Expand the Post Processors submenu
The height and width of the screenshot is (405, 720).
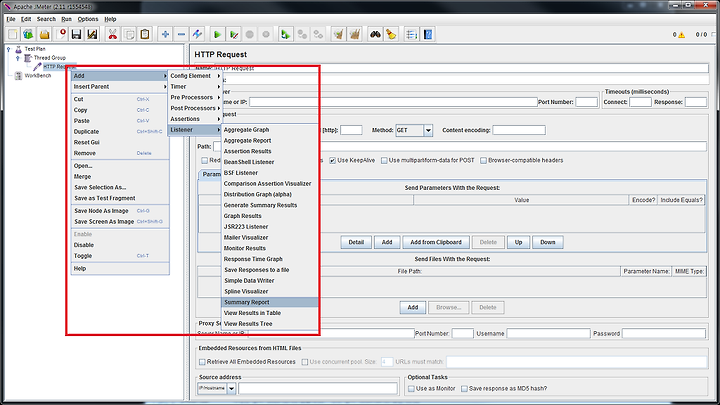pyautogui.click(x=195, y=108)
